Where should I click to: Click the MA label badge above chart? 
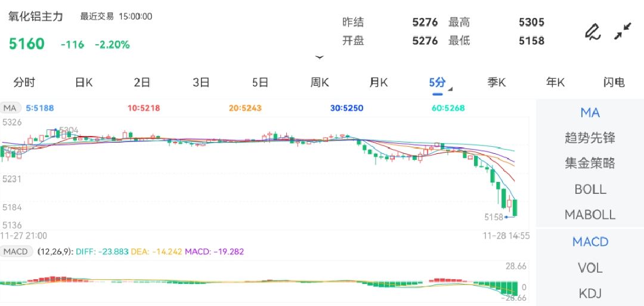[x=10, y=109]
